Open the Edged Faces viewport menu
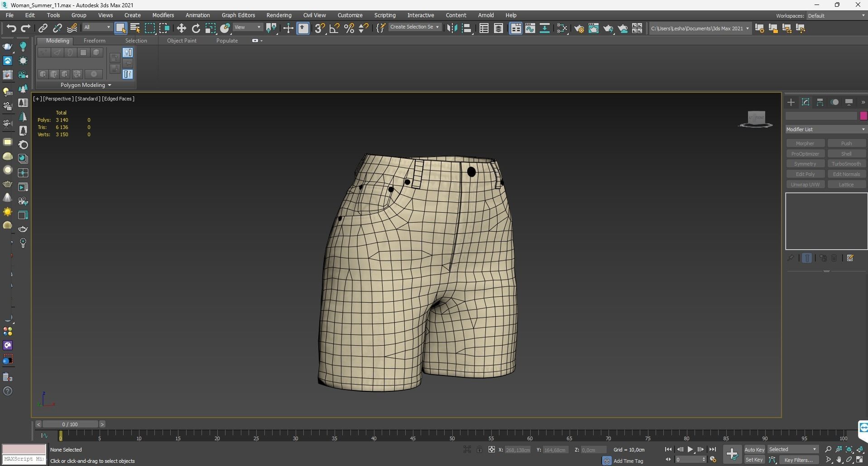Screen dimensions: 868x466 pos(118,99)
